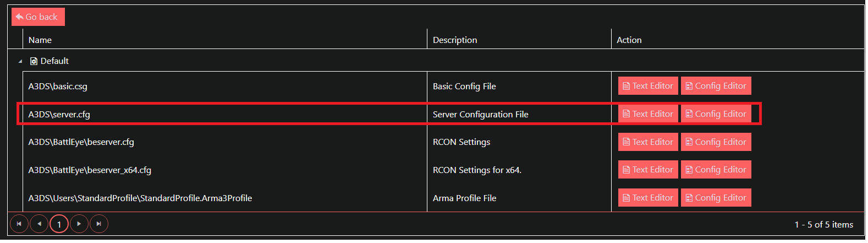The image size is (868, 243).
Task: Open Text Editor for beserver.cfg
Action: pos(648,142)
